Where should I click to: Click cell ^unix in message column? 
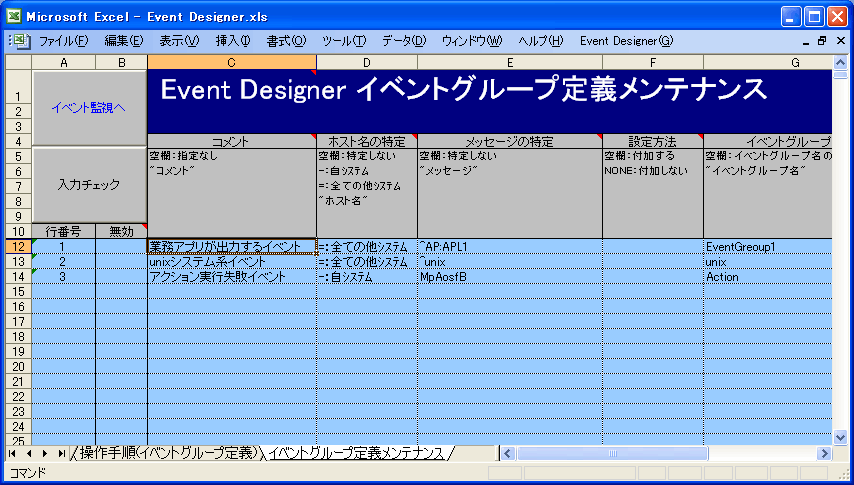click(510, 262)
